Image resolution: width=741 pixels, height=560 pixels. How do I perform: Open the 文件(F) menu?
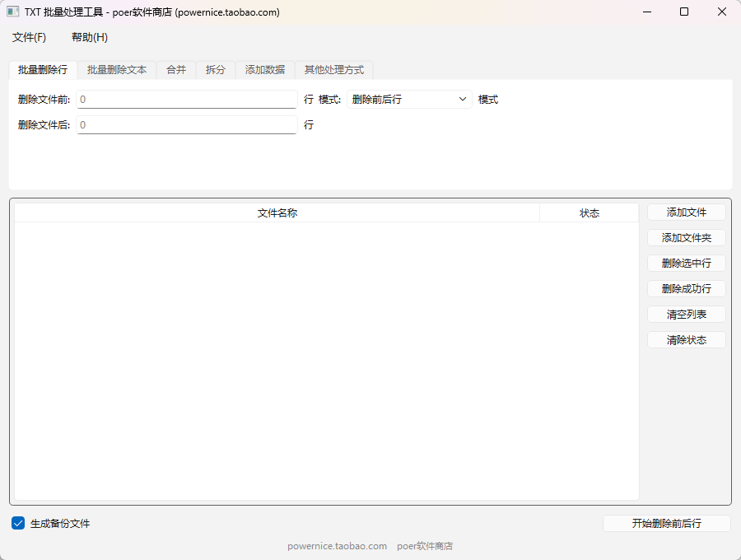point(29,37)
